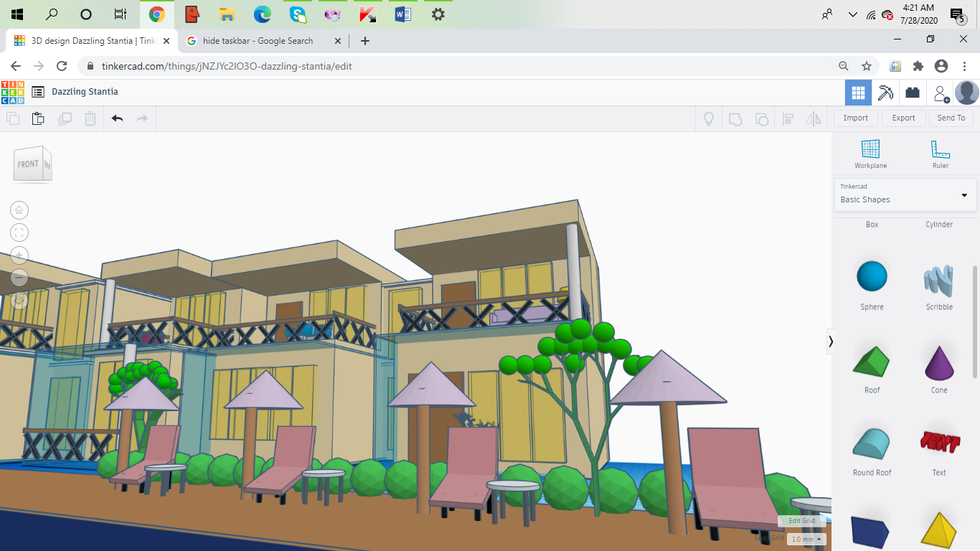The image size is (980, 551).
Task: Delete selection with the trash icon
Action: 90,118
